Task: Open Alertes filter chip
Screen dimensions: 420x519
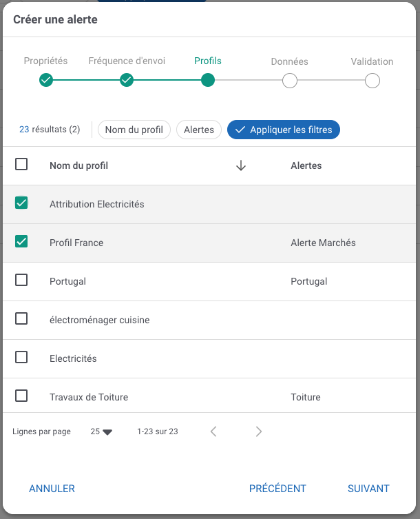Action: pyautogui.click(x=198, y=130)
